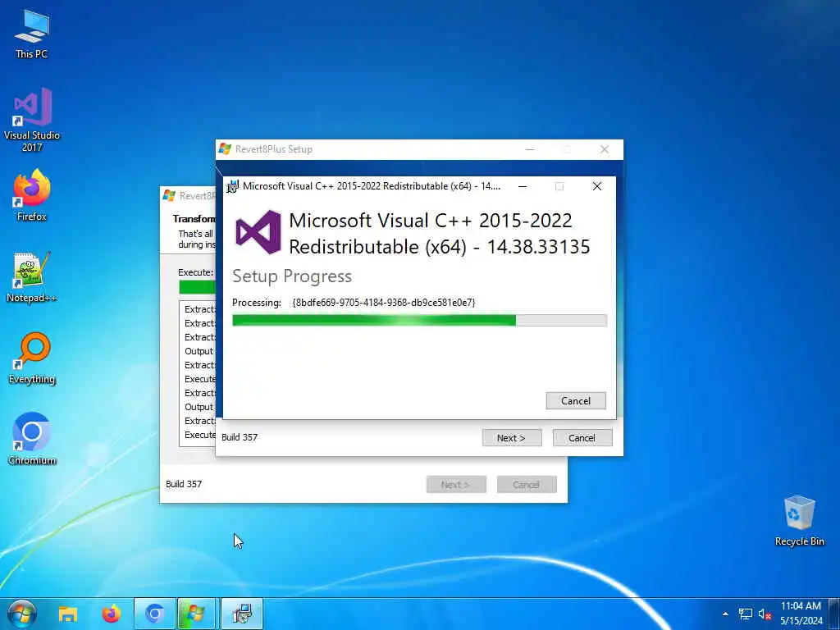Minimize the Visual C++ Redistributable window

(523, 186)
